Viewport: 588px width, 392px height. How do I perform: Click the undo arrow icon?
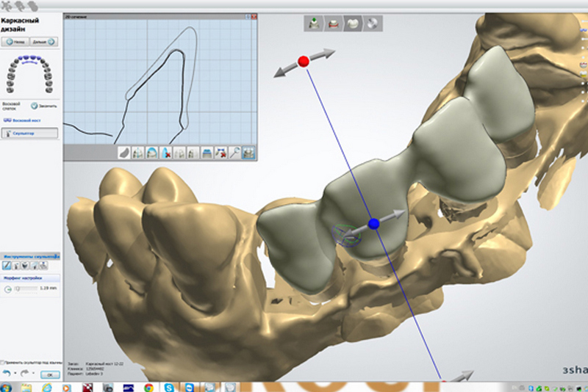pyautogui.click(x=7, y=374)
